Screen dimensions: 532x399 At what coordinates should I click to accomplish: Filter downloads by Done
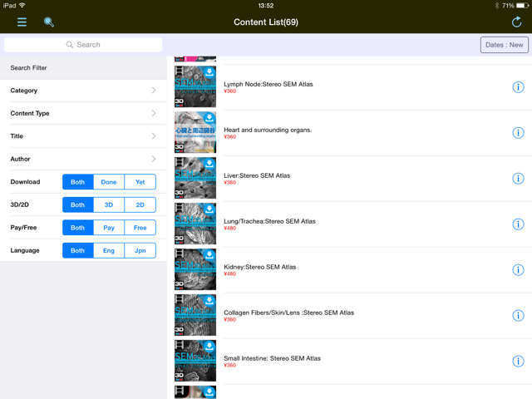coord(109,182)
